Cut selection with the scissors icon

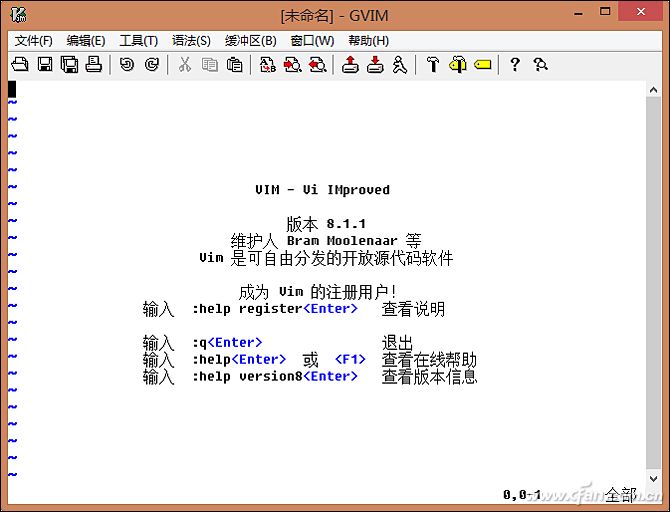[x=185, y=65]
